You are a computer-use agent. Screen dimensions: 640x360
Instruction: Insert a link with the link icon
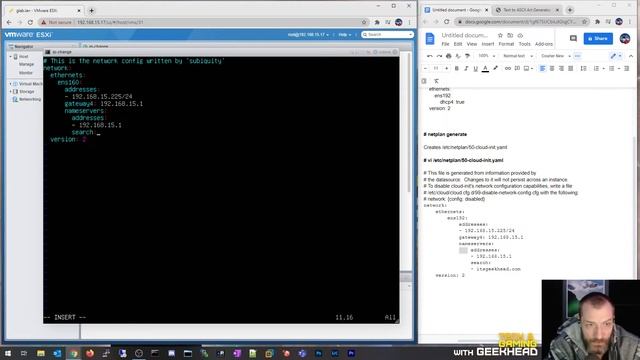pyautogui.click(x=507, y=69)
